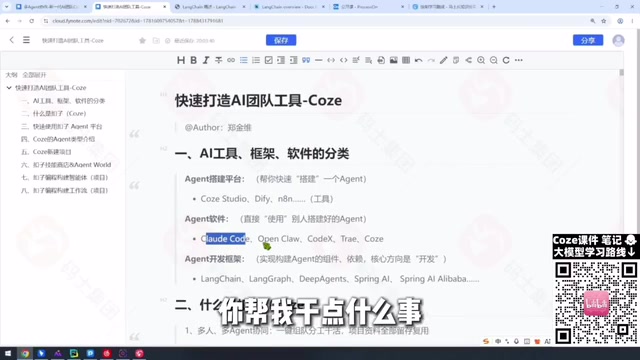Insert a table
This screenshot has height=360, width=640.
406,60
